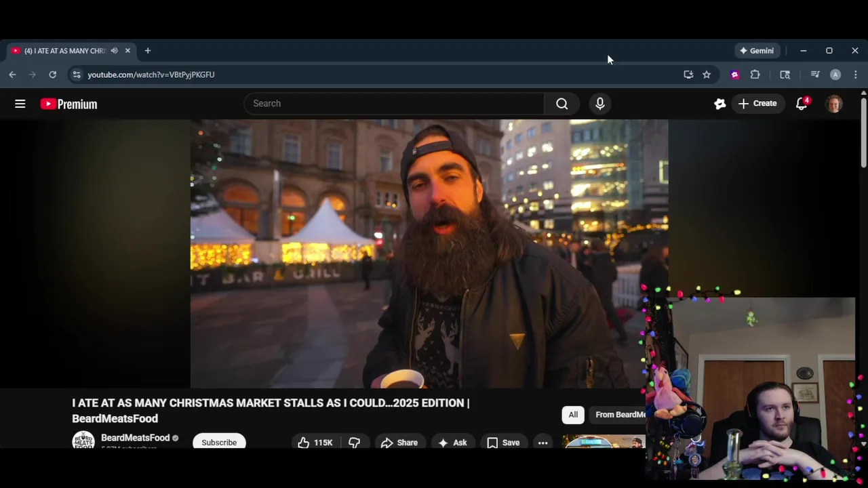Screen dimensions: 868x488
Task: Open BeardMeatsFood channel avatar
Action: [x=83, y=440]
